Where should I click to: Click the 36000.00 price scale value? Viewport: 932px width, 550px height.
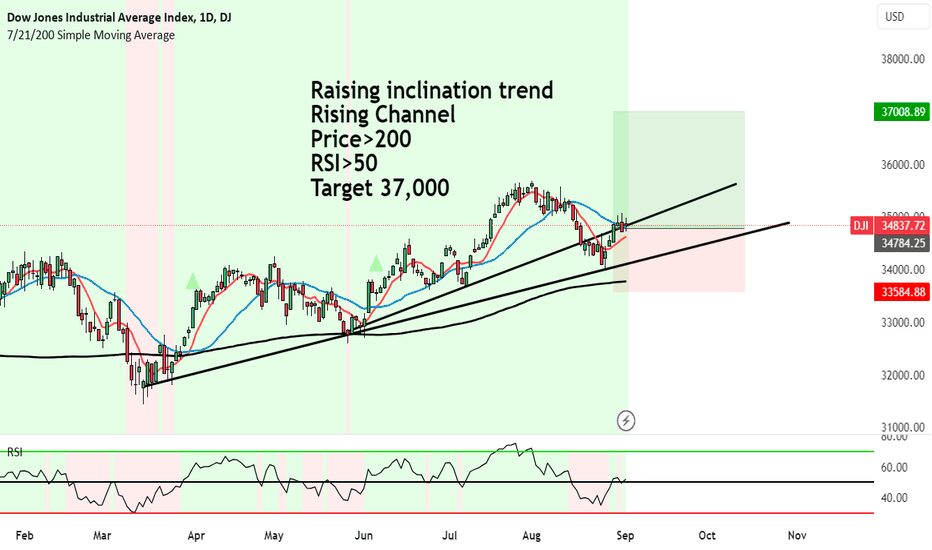coord(903,165)
